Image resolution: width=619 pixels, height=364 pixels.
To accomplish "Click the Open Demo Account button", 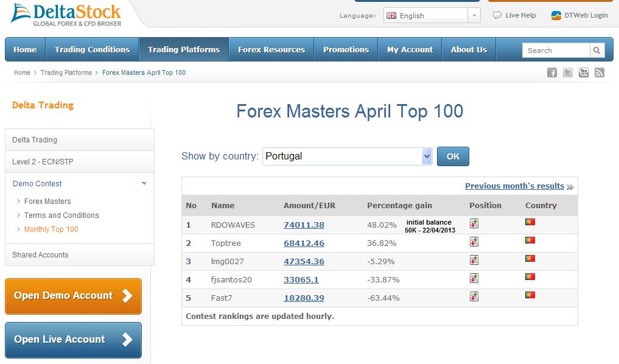I will click(x=74, y=296).
